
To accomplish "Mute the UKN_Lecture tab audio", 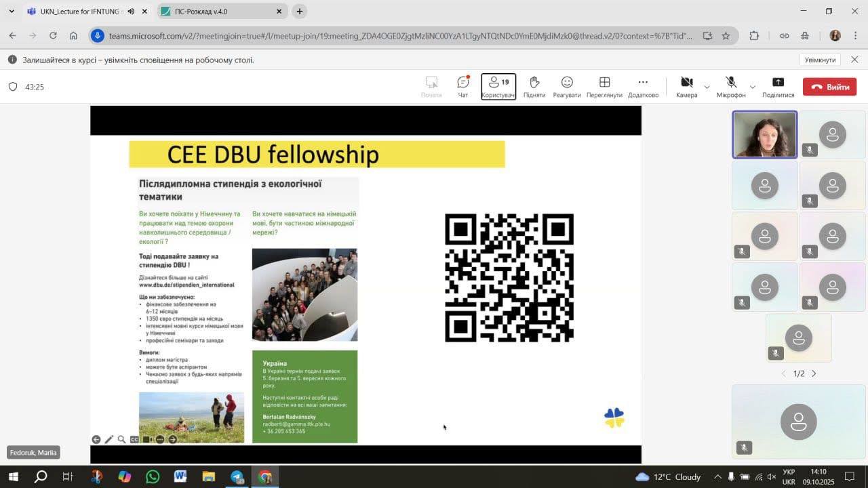I will click(x=131, y=12).
